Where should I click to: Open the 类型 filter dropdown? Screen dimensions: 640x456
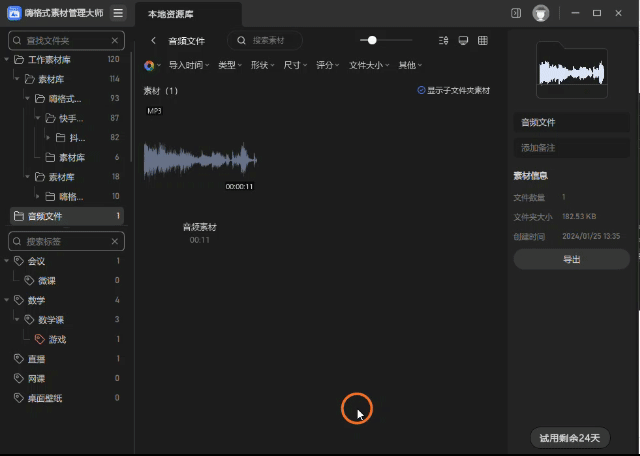(x=230, y=65)
